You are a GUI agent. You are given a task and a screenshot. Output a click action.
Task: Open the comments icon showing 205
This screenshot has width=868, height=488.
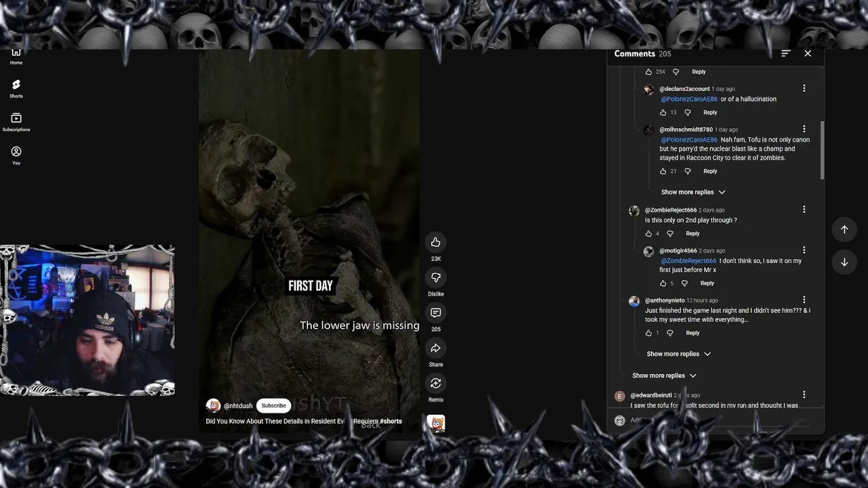(435, 312)
